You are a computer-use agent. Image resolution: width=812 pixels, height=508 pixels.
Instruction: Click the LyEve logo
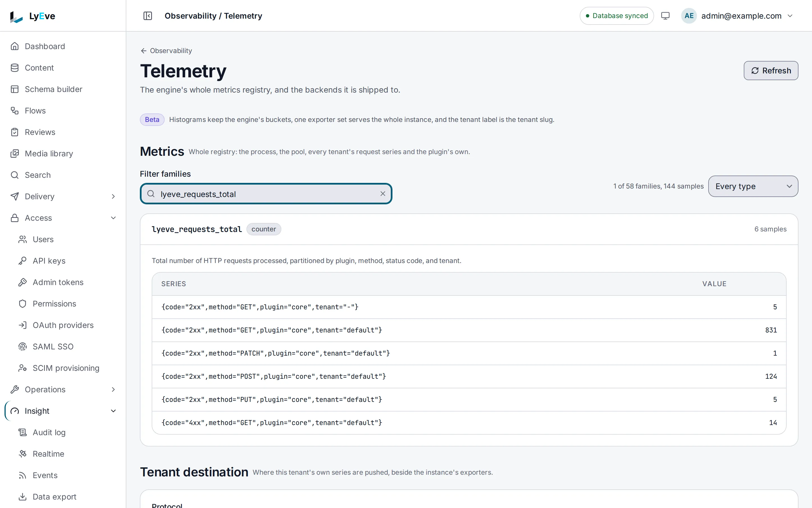click(x=32, y=16)
